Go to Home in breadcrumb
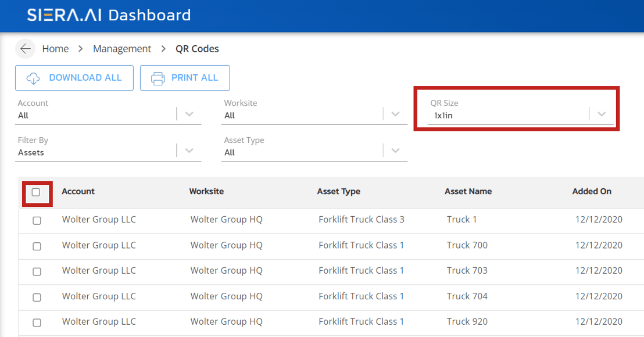Viewport: 644px width, 337px height. coord(55,49)
